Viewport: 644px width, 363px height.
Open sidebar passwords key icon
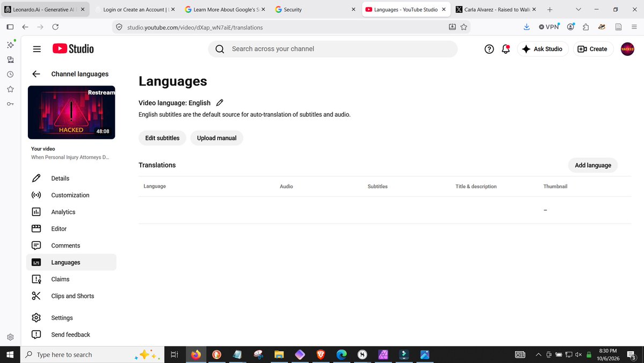tap(10, 104)
